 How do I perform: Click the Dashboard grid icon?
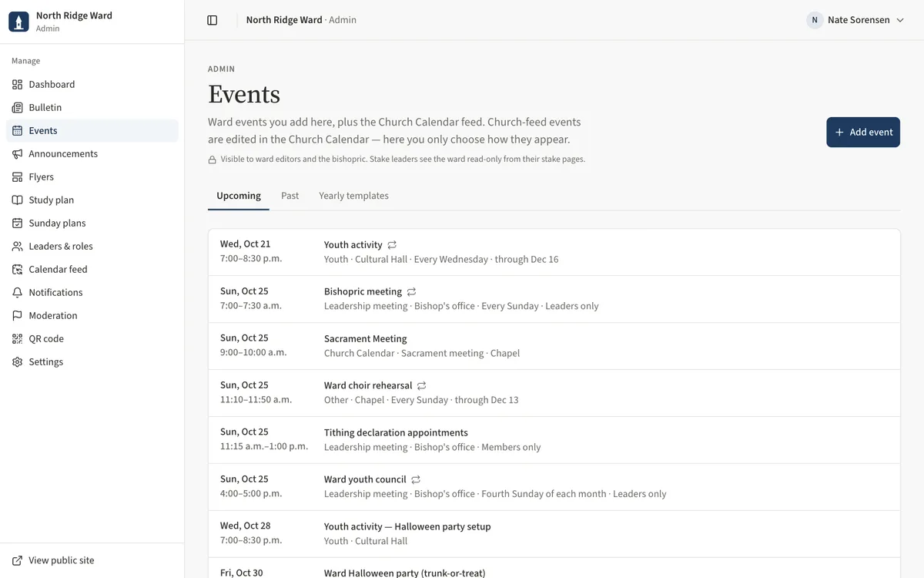(17, 85)
